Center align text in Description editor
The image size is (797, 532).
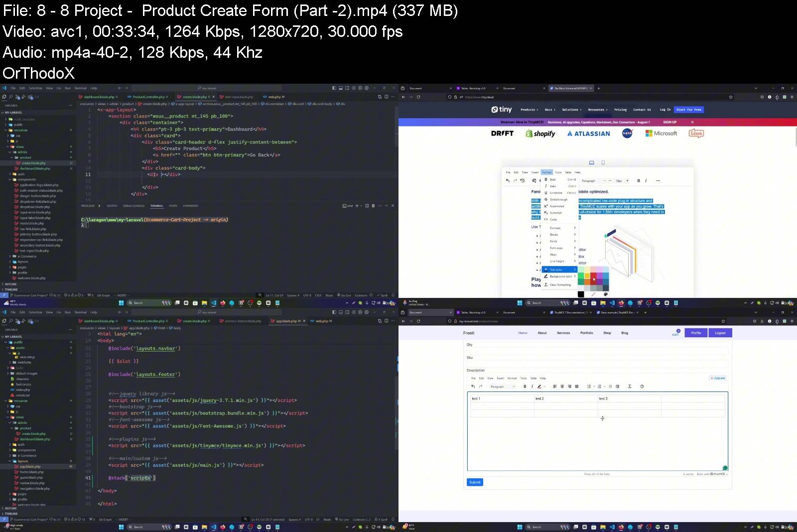tap(562, 387)
